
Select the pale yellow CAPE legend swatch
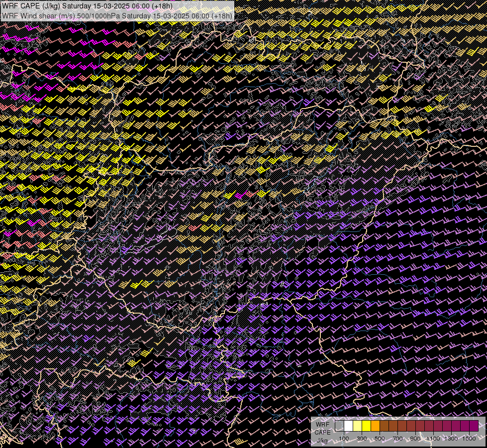point(358,426)
